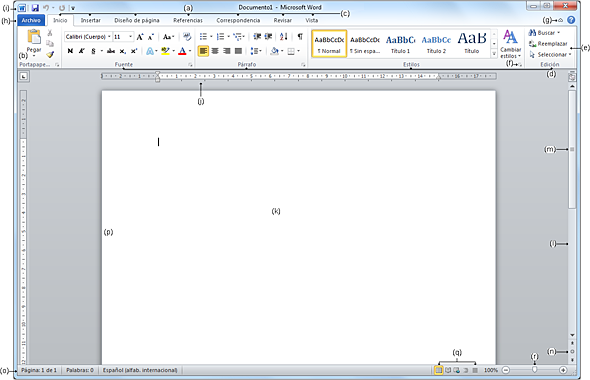The width and height of the screenshot is (590, 380).
Task: Switch to Diseño de página tab
Action: point(137,20)
